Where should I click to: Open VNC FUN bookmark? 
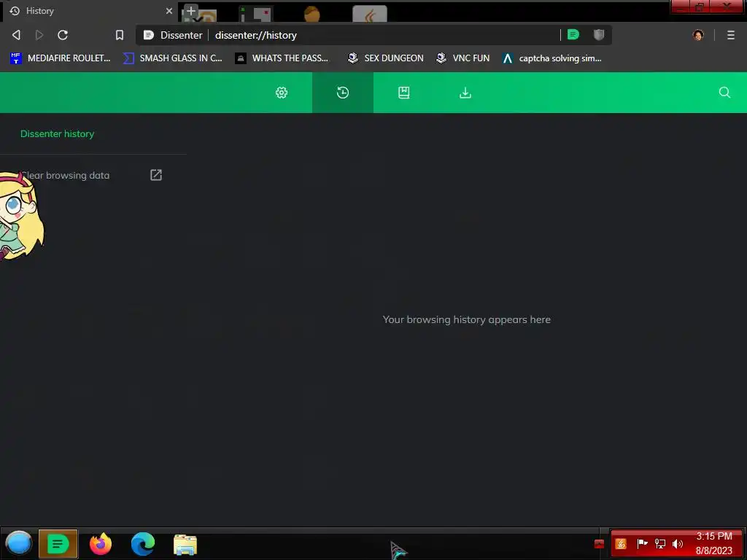(x=462, y=58)
